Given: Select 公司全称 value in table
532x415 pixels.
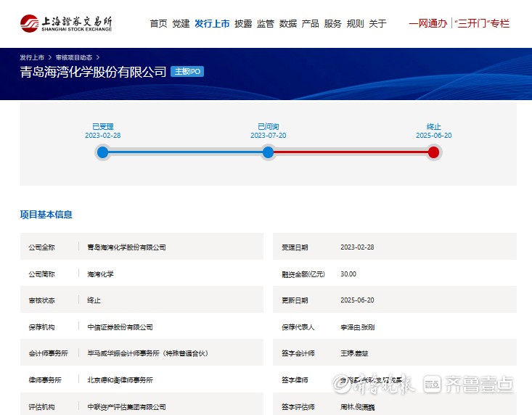Looking at the screenshot, I should (126, 247).
